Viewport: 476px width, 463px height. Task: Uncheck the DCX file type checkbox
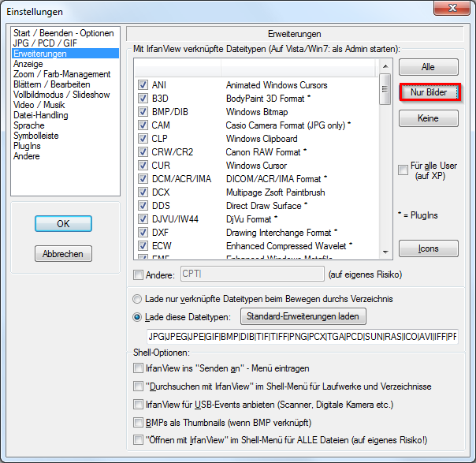pyautogui.click(x=143, y=192)
